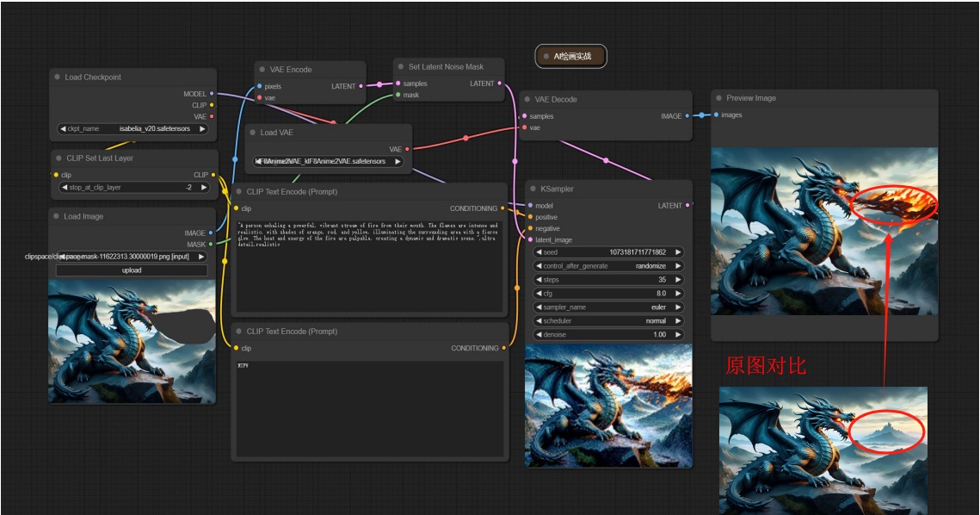
Task: Open the scheduler dropdown showing normal
Action: pos(607,321)
